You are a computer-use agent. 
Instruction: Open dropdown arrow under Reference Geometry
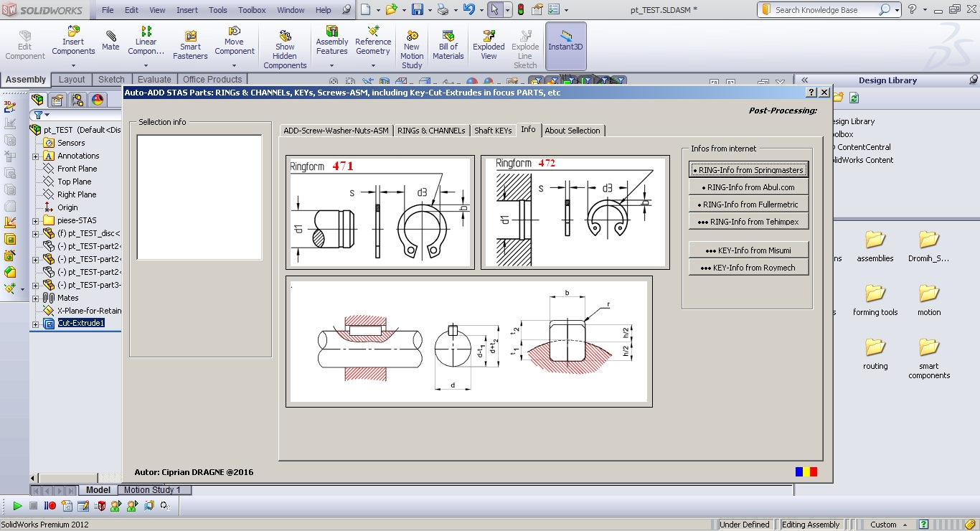pyautogui.click(x=373, y=65)
